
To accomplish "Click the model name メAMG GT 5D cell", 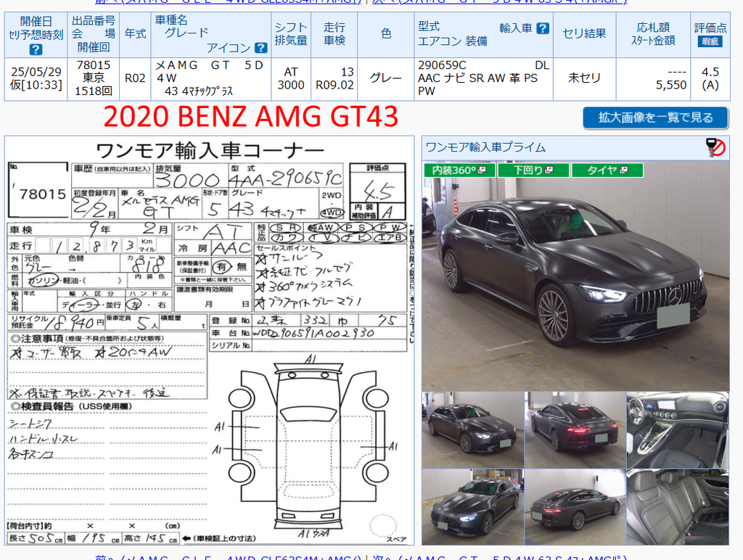I will pos(211,78).
